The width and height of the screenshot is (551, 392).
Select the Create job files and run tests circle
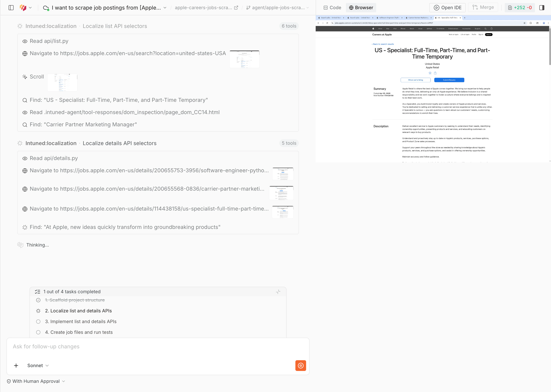[x=38, y=332]
